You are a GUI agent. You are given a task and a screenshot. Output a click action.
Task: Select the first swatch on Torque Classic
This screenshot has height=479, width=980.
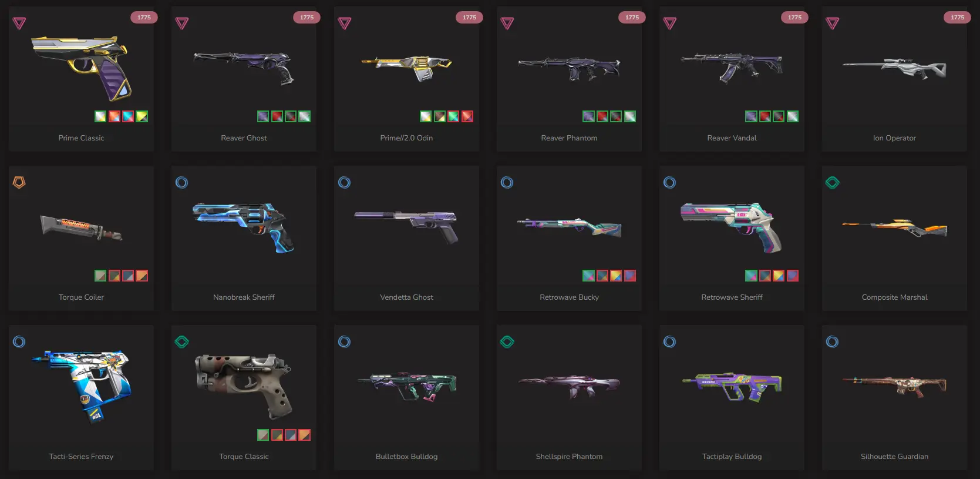263,435
